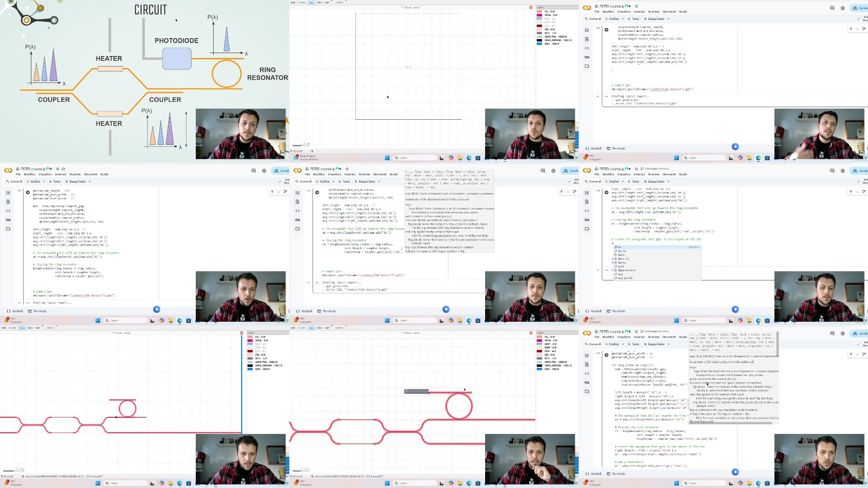Click Windows Start button below the circuit-diagram-adjacent empty-square viewer
The width and height of the screenshot is (868, 488).
point(387,158)
